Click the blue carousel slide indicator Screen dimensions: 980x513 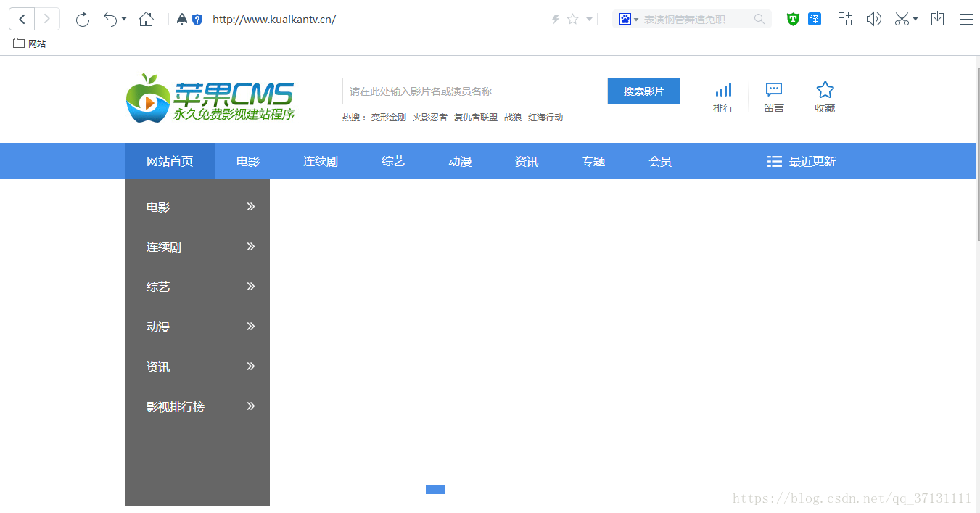(x=435, y=490)
